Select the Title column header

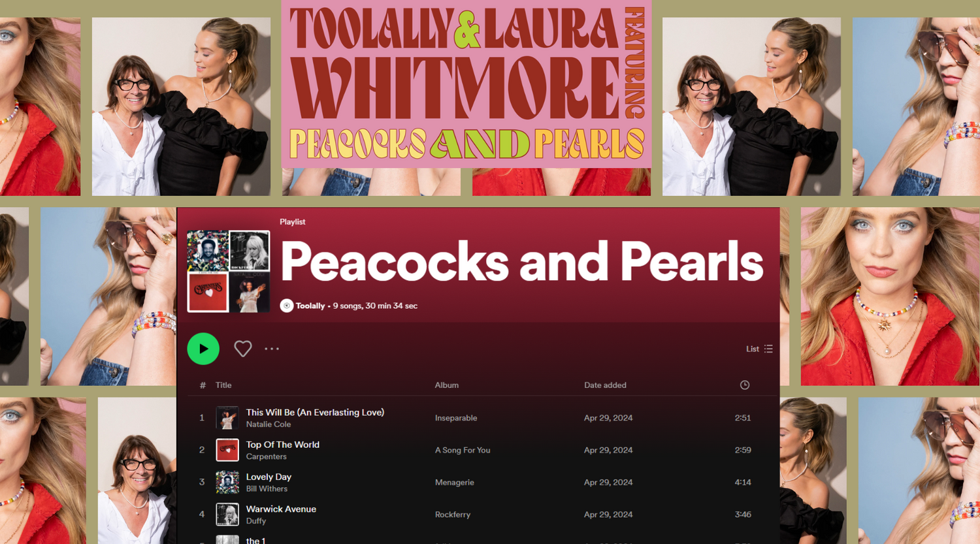coord(223,385)
